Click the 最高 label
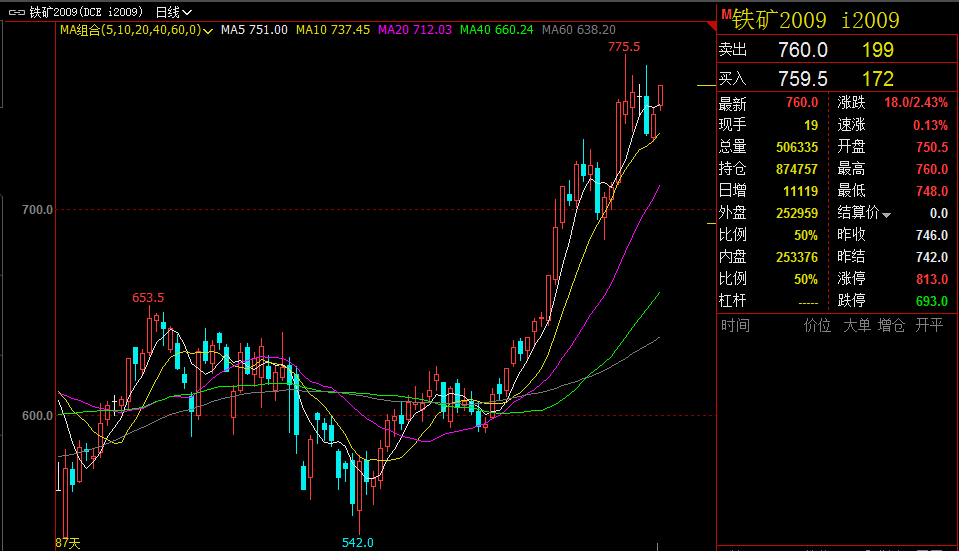The image size is (959, 551). tap(851, 169)
